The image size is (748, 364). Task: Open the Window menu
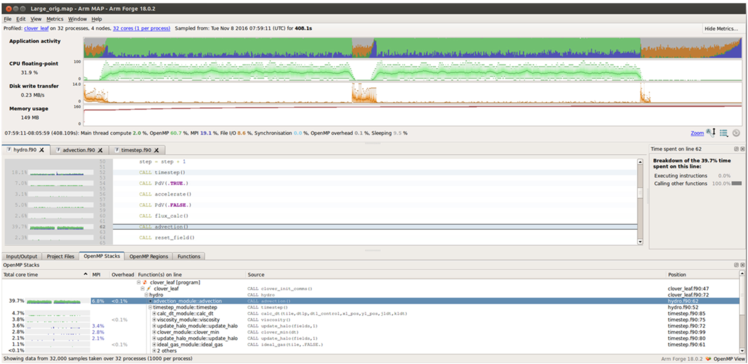(x=77, y=19)
